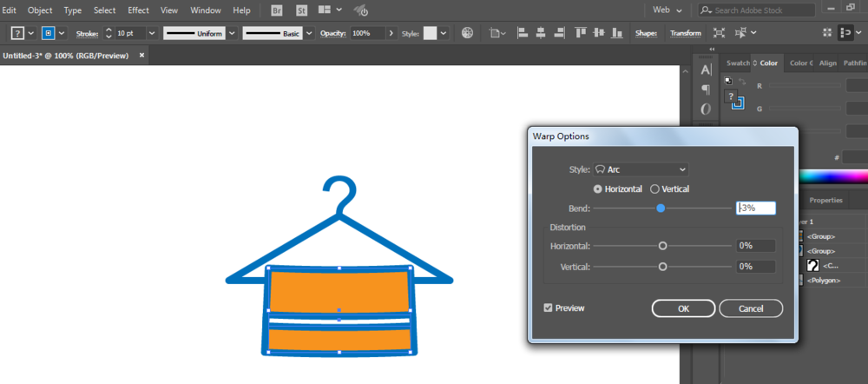This screenshot has width=868, height=384.
Task: Click the vertical align top icon
Action: coord(579,33)
